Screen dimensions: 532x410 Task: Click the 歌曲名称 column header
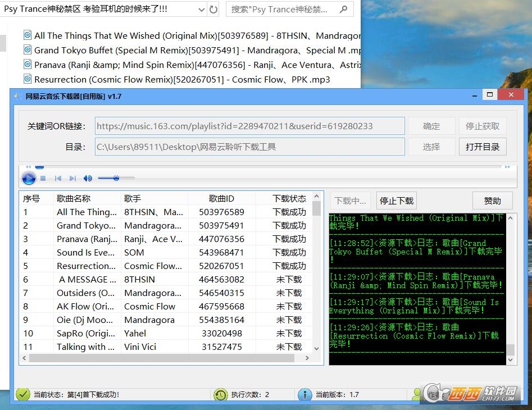74,198
